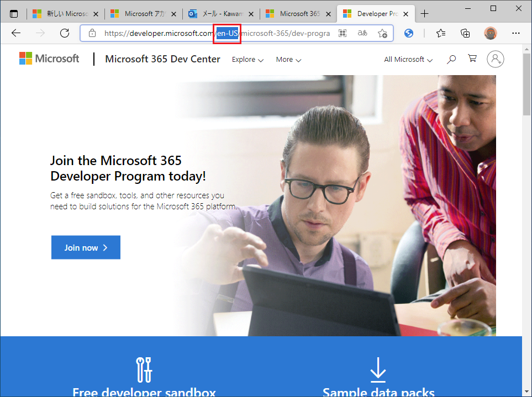Search the Microsoft site
Screen dimensions: 532x397
pos(451,59)
